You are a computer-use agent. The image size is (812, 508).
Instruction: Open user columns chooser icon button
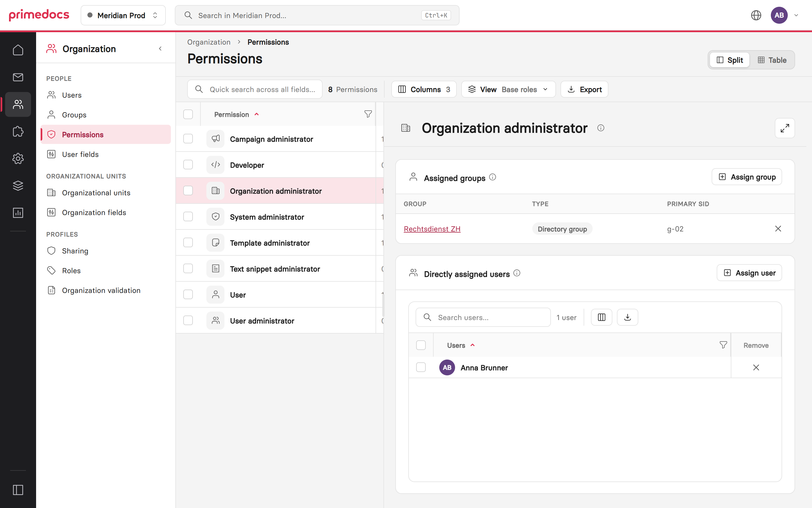601,317
